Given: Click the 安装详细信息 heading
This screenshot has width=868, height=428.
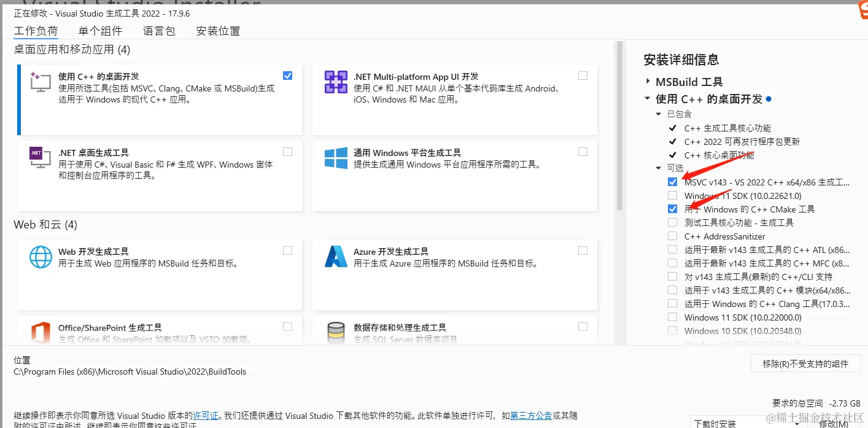Looking at the screenshot, I should 681,60.
